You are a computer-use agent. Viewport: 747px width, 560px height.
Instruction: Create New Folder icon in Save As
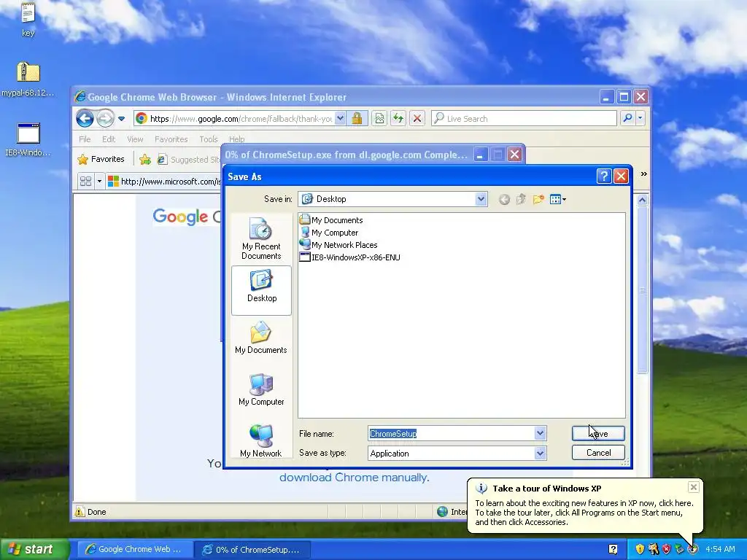point(538,199)
